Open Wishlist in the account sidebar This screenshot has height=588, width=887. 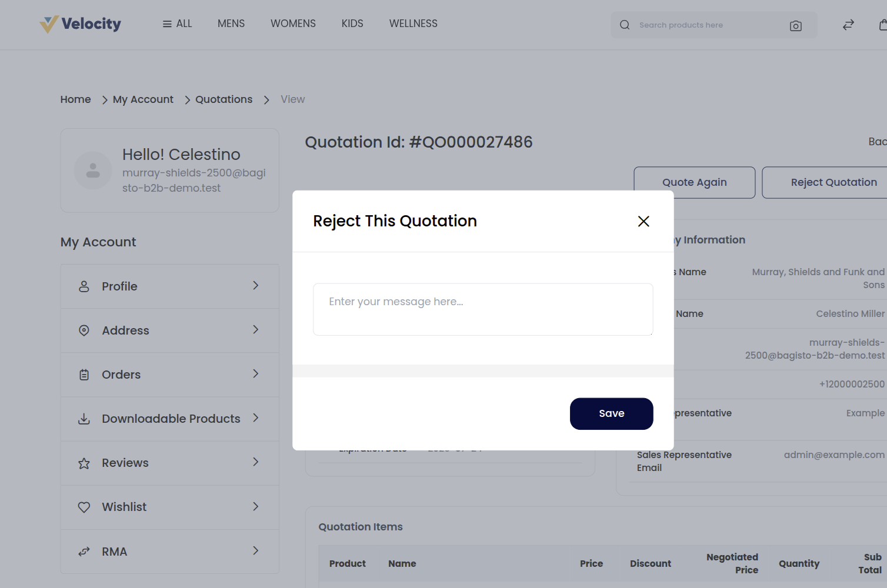click(x=170, y=507)
